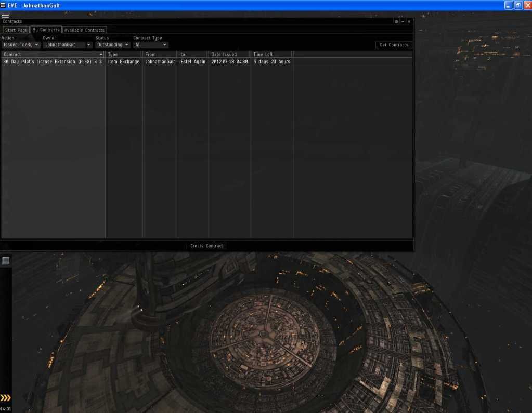Open the Action dropdown showing Issued To/By
The height and width of the screenshot is (413, 532).
pyautogui.click(x=21, y=45)
